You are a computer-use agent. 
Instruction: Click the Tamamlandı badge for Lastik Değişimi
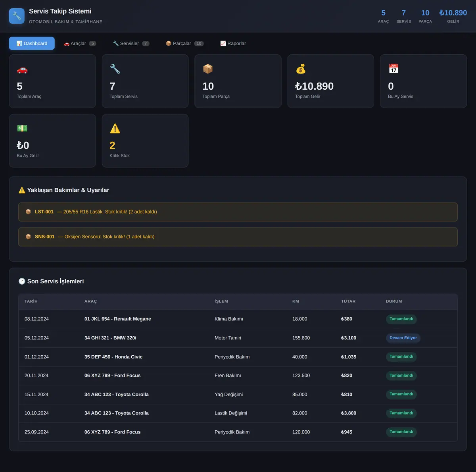pos(401,413)
